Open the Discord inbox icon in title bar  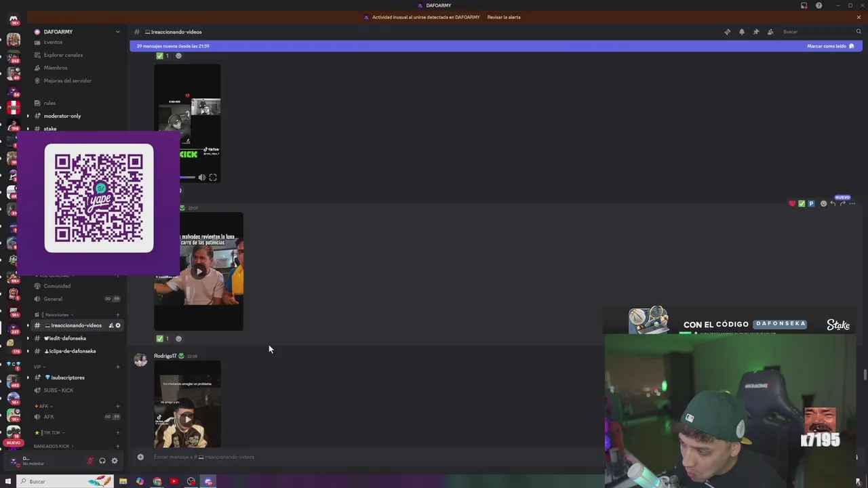pyautogui.click(x=804, y=5)
